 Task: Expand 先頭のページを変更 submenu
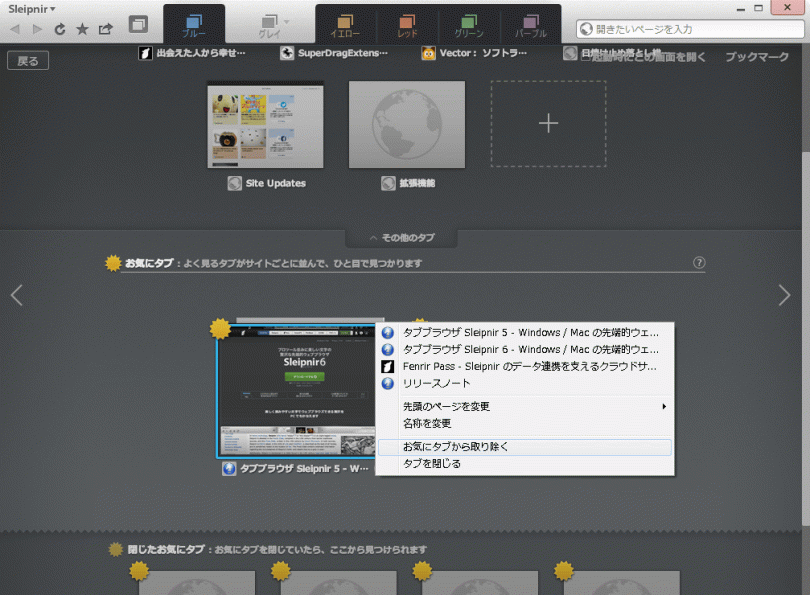pos(525,406)
